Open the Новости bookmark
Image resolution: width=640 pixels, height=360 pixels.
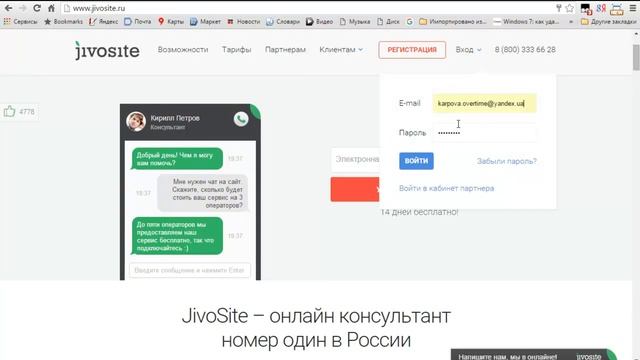coord(244,21)
